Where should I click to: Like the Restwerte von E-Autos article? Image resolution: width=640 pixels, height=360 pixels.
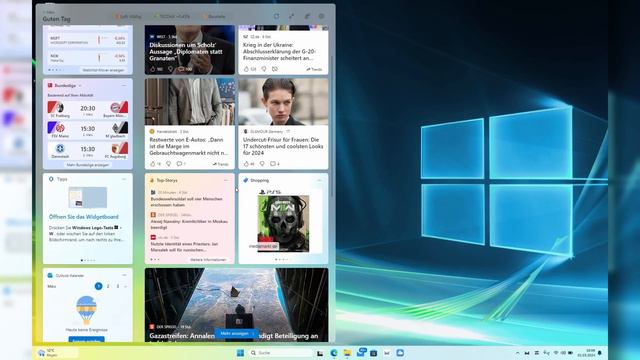point(153,164)
